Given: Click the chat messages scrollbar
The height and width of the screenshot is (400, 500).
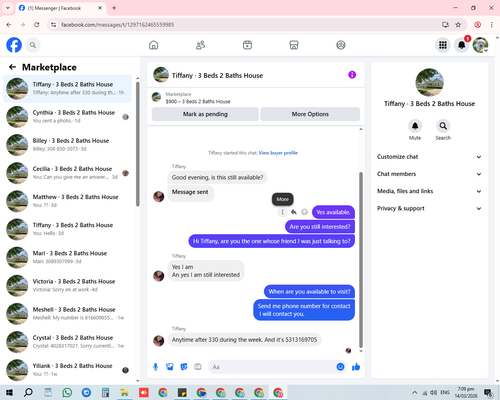Looking at the screenshot, I should pyautogui.click(x=361, y=260).
